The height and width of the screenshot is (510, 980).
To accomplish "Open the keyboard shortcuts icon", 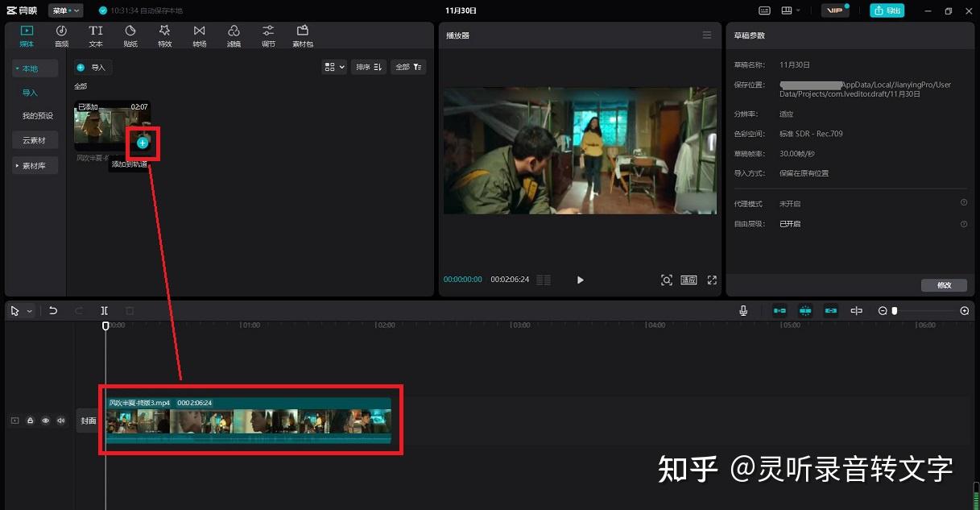I will (765, 10).
